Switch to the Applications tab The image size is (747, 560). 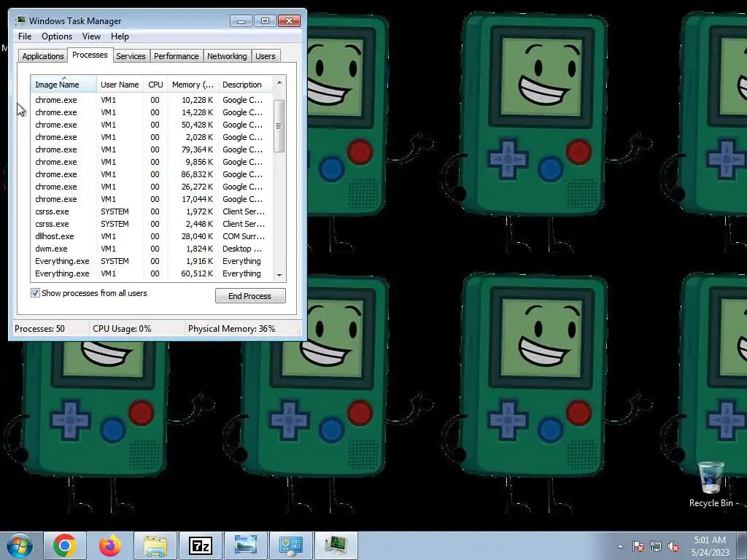[x=43, y=56]
